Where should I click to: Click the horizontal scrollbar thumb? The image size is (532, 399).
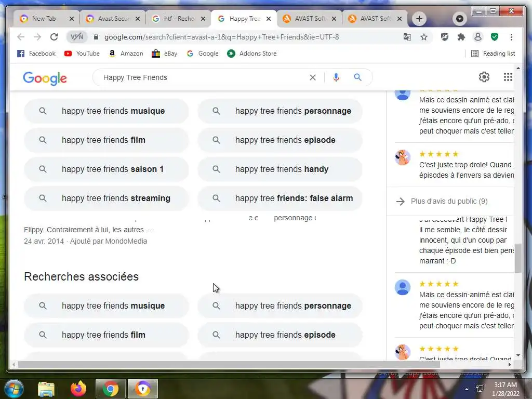[229, 365]
